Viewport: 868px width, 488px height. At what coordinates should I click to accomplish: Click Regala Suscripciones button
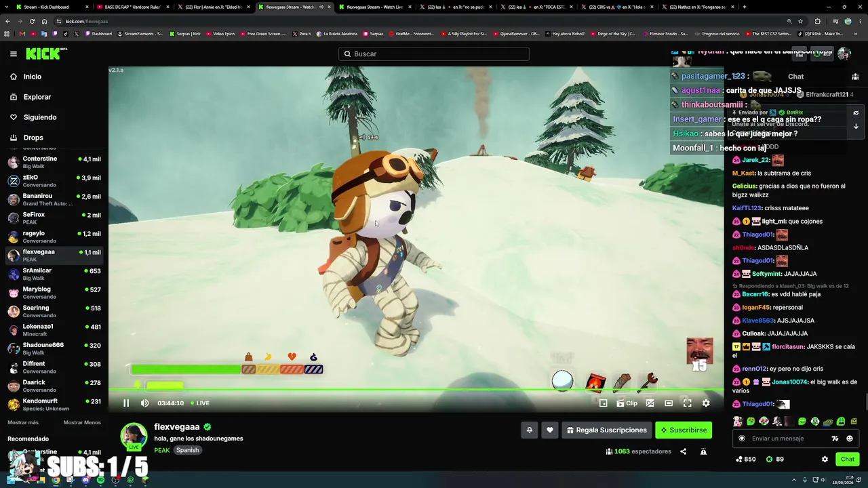(607, 430)
